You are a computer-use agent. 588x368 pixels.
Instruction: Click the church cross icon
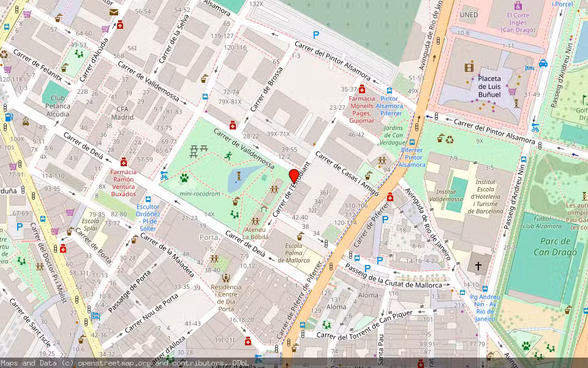[x=478, y=266]
